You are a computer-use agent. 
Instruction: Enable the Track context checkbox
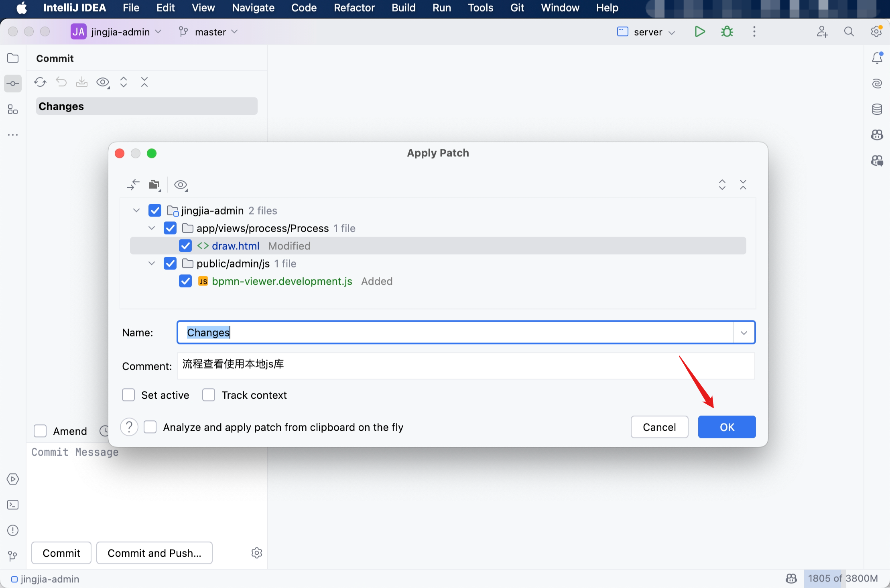[x=209, y=395]
